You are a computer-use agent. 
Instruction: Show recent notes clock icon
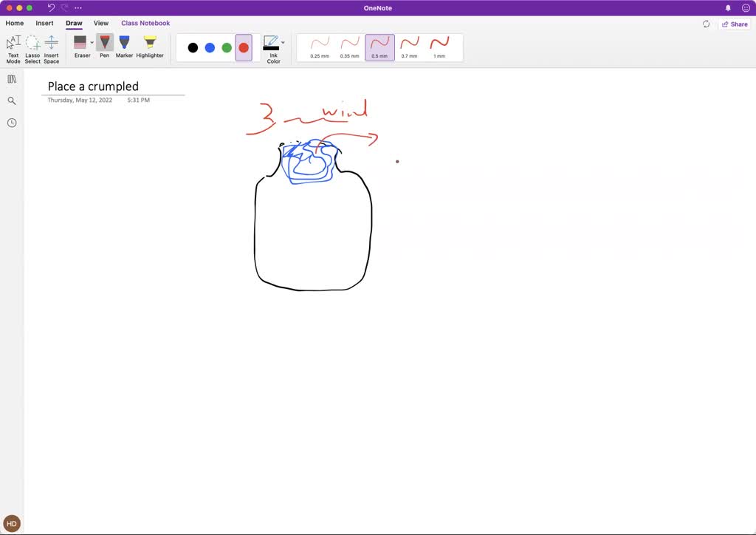tap(12, 123)
